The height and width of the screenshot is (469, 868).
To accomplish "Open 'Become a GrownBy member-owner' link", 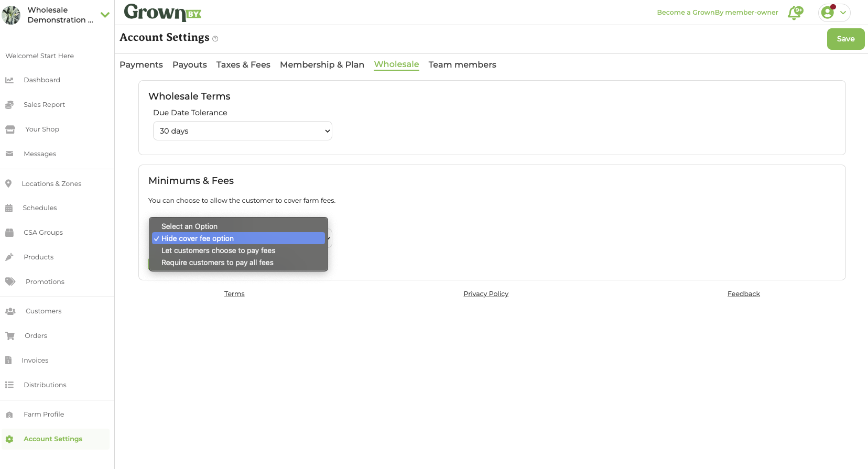I will click(718, 13).
